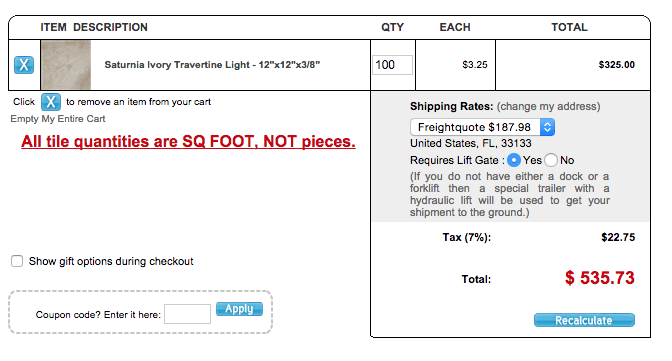Open the Freightquote $187.98 shipping dropdown
The height and width of the screenshot is (361, 672).
click(x=482, y=127)
